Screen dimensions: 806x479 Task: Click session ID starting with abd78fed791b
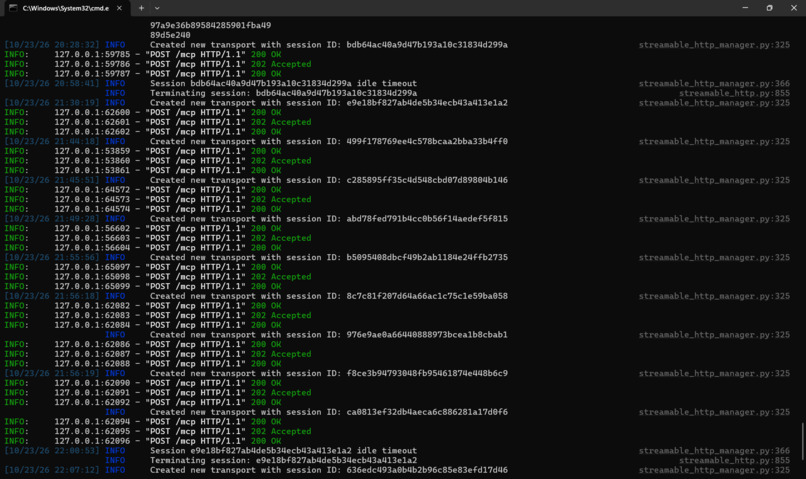[x=427, y=218]
